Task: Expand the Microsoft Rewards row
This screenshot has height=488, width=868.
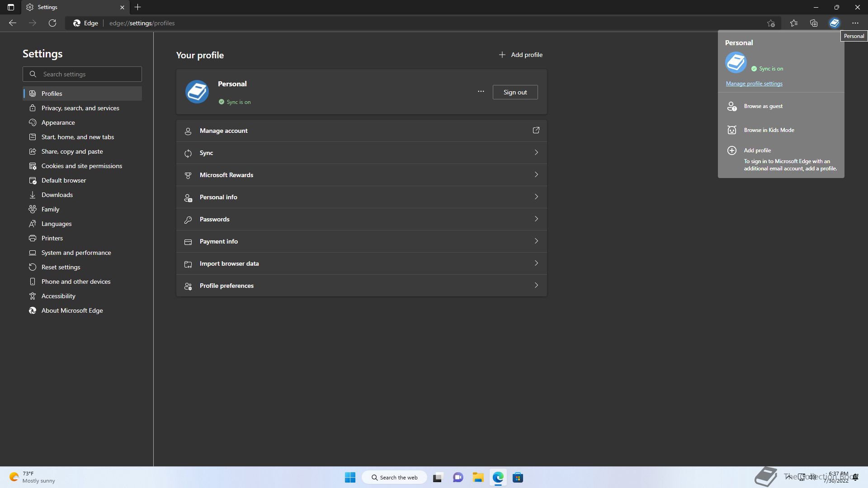Action: 362,175
